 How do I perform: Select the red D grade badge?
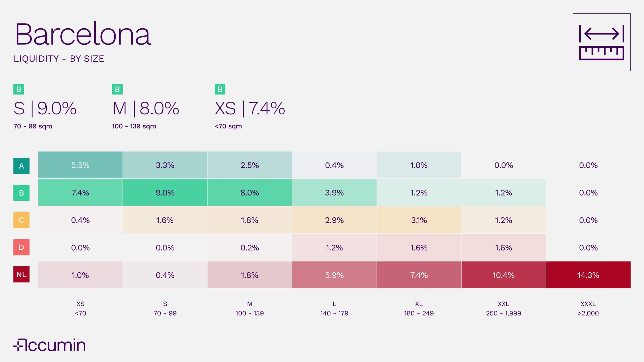(21, 247)
